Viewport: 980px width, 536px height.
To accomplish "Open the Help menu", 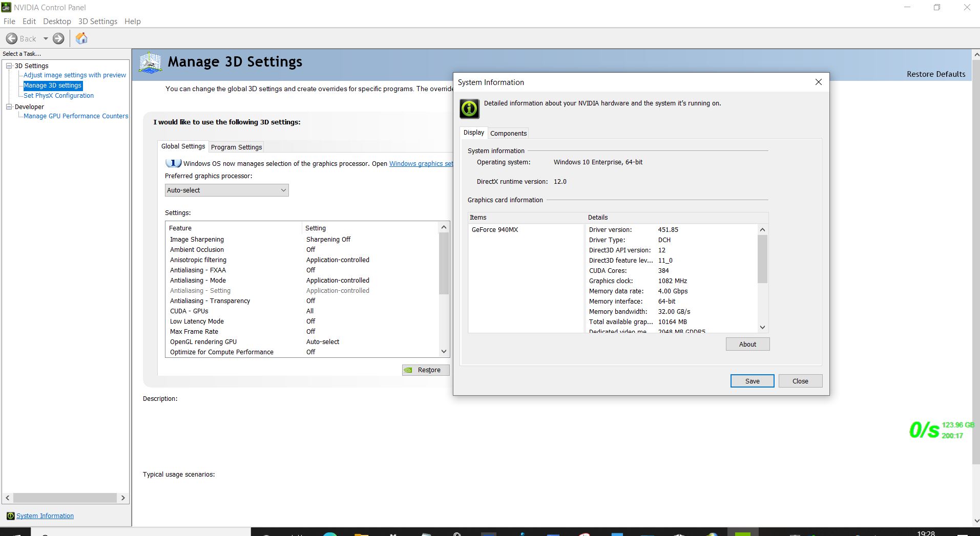I will (x=133, y=22).
